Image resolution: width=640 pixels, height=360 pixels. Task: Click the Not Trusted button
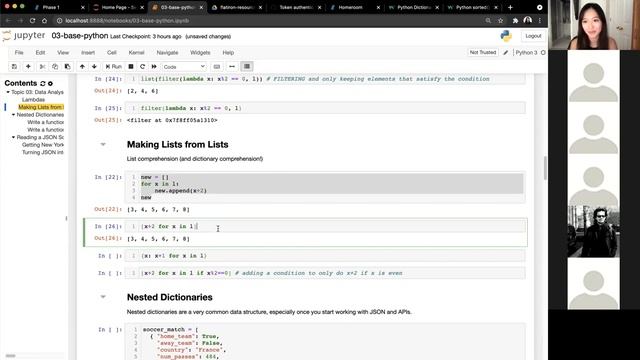point(482,53)
